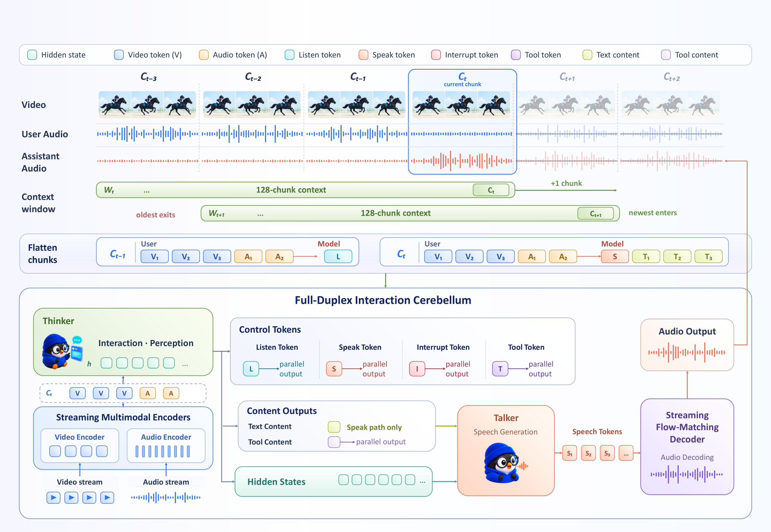This screenshot has height=532, width=771.
Task: Click the Speak path only green swatch
Action: pyautogui.click(x=334, y=427)
